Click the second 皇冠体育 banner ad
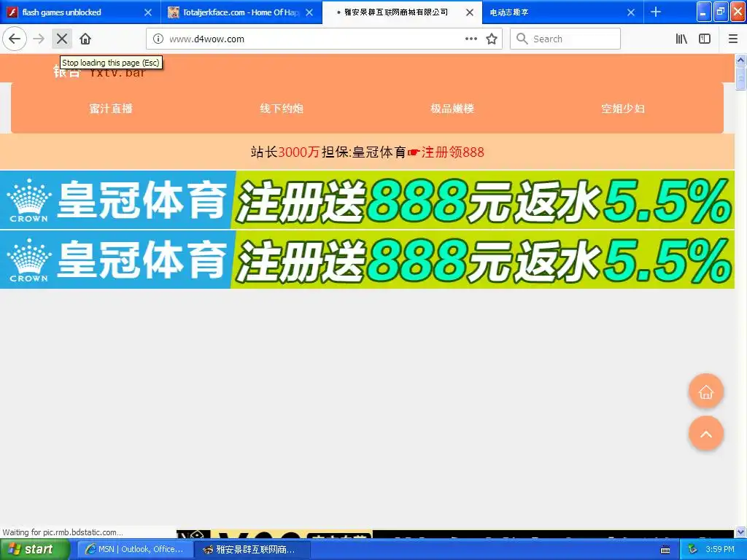Viewport: 747px width, 560px height. pyautogui.click(x=367, y=260)
